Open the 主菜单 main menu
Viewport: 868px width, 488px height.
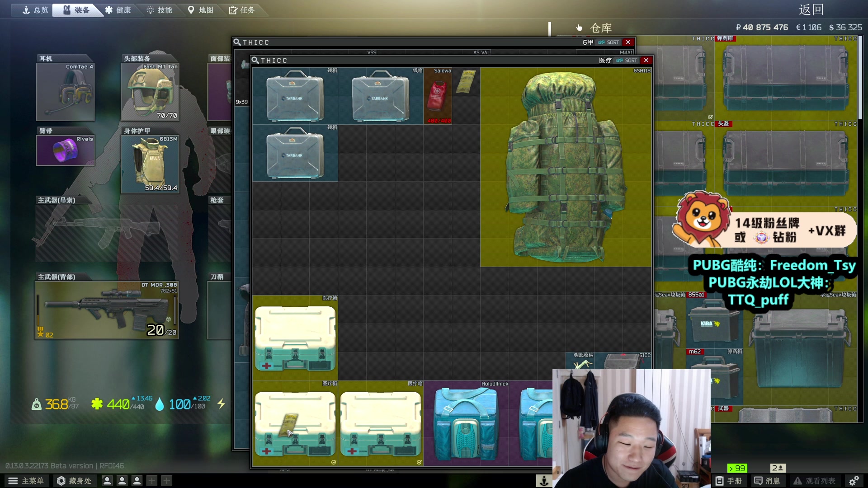pyautogui.click(x=26, y=481)
